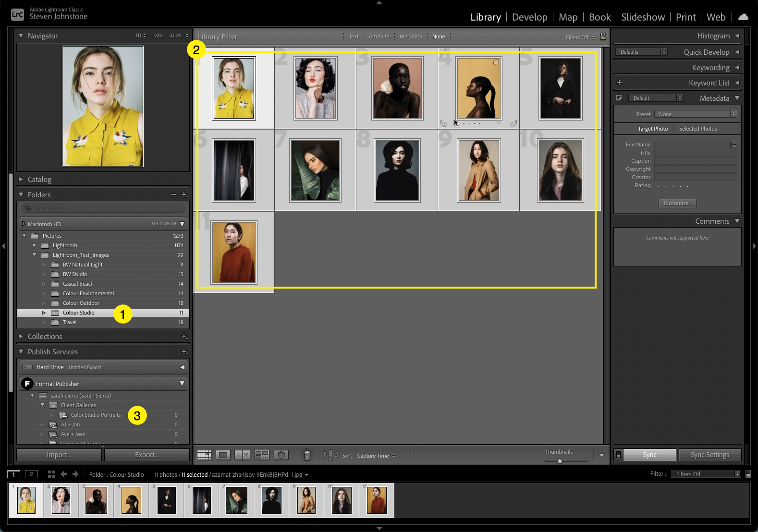Toggle the Library Filter lock
The height and width of the screenshot is (532, 758).
point(603,36)
